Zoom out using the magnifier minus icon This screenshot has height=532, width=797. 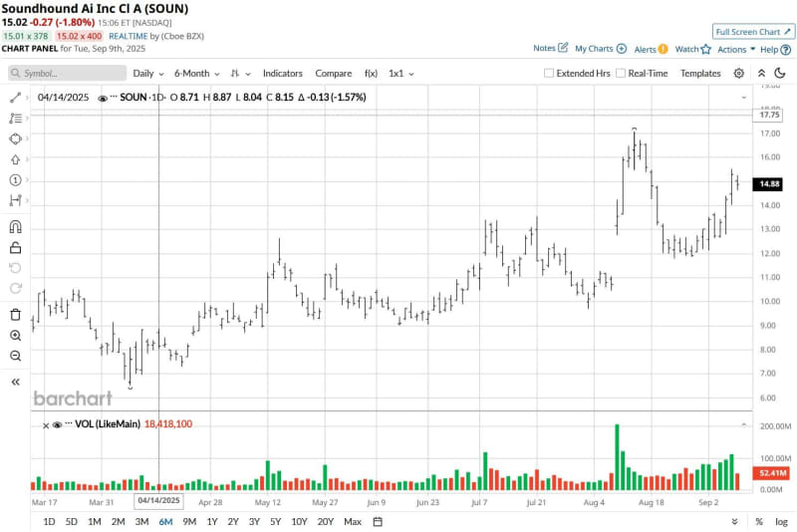(x=15, y=356)
